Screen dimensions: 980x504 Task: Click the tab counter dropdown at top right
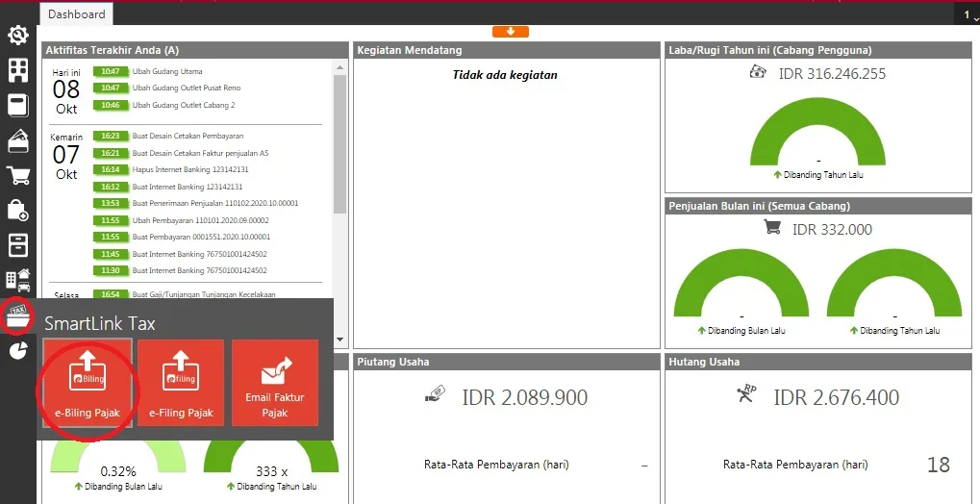[967, 15]
